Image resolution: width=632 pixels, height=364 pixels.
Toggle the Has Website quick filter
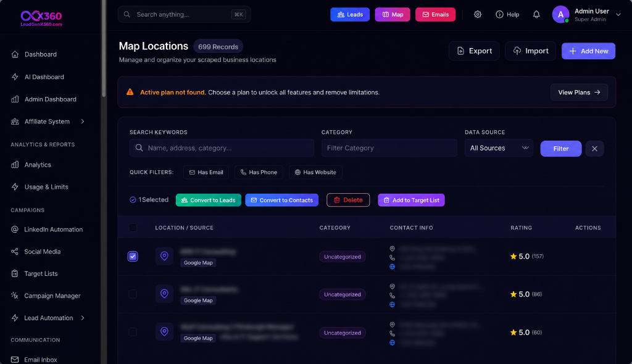(x=315, y=172)
